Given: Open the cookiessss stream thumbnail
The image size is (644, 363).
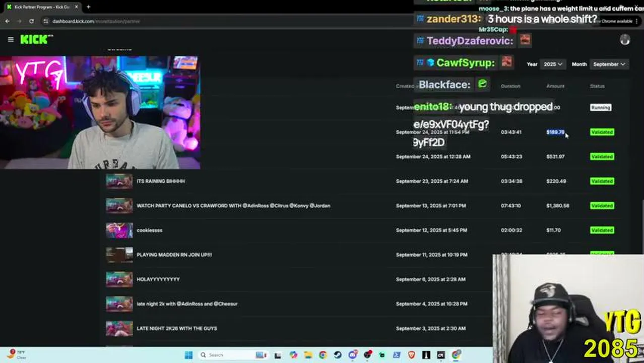Looking at the screenshot, I should point(119,230).
